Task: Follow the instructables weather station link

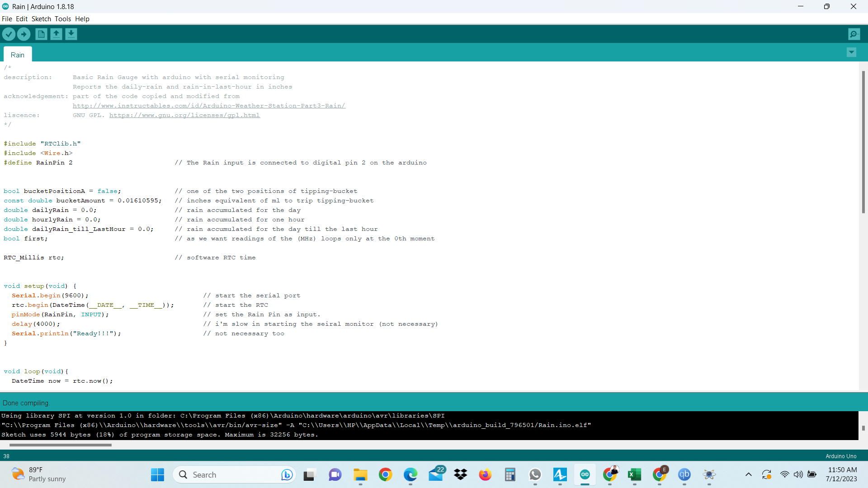Action: tap(209, 105)
